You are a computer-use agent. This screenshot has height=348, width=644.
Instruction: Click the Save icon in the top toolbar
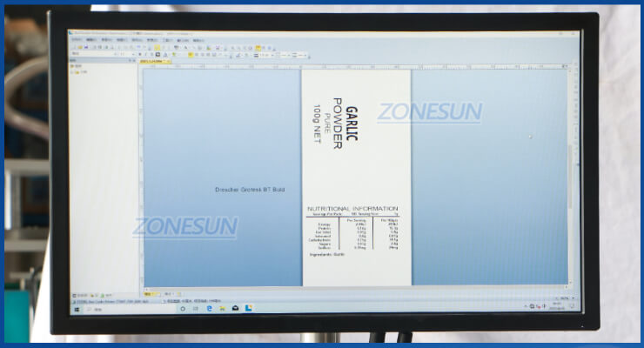[x=86, y=47]
